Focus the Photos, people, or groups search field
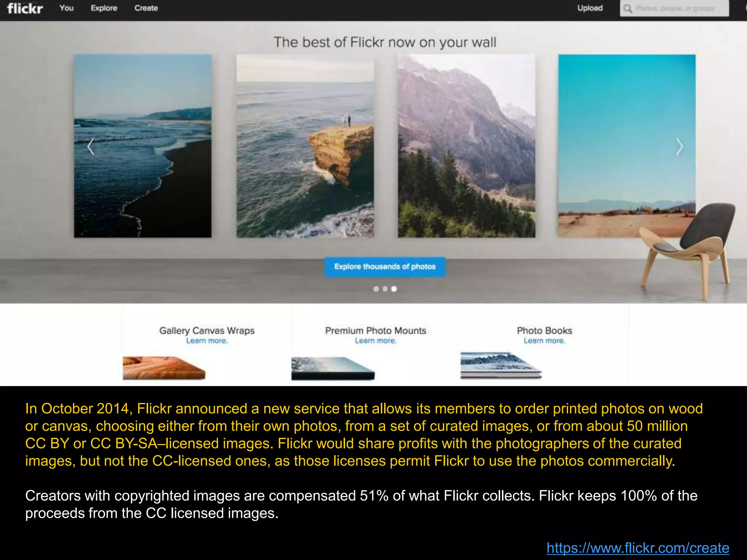The width and height of the screenshot is (747, 560). [x=674, y=8]
